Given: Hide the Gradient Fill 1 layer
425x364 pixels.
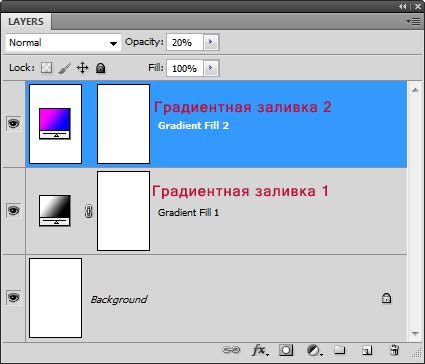Looking at the screenshot, I should pos(14,211).
